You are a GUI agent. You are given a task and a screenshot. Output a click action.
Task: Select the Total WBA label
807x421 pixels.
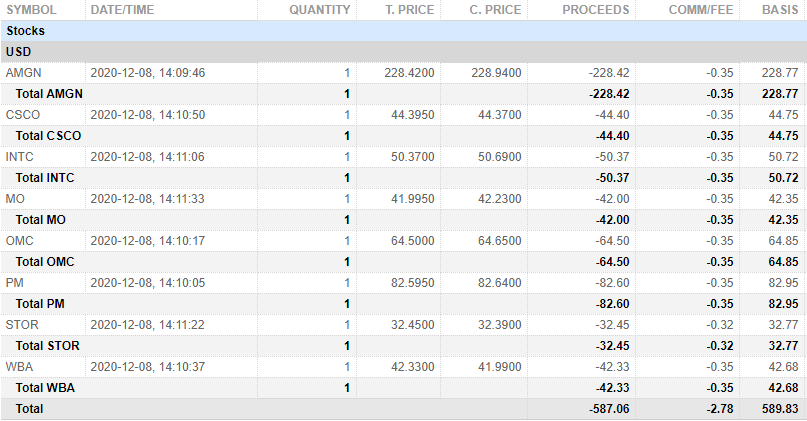pyautogui.click(x=45, y=388)
